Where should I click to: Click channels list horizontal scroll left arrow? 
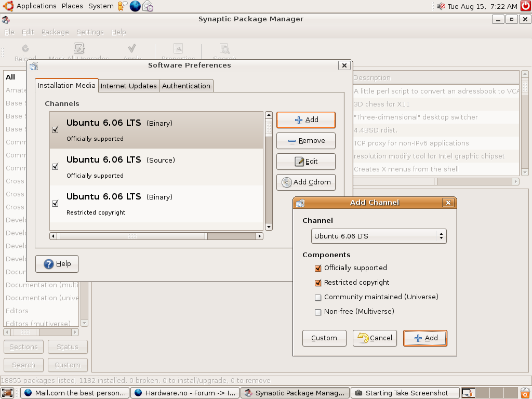[54, 236]
